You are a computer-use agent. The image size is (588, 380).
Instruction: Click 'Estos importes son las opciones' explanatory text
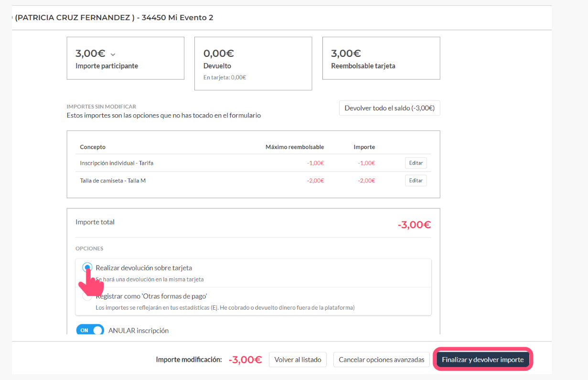(164, 115)
